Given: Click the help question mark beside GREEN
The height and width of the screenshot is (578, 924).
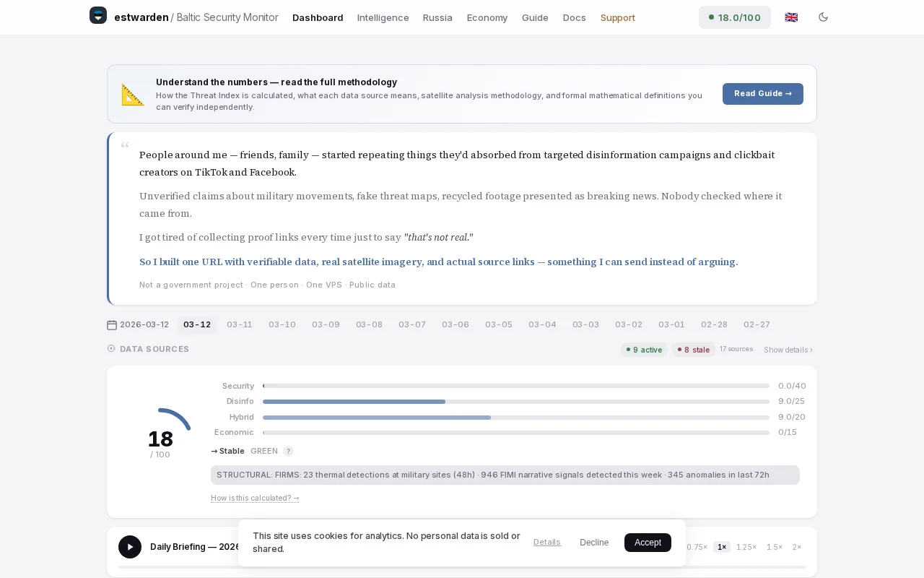Looking at the screenshot, I should 288,451.
